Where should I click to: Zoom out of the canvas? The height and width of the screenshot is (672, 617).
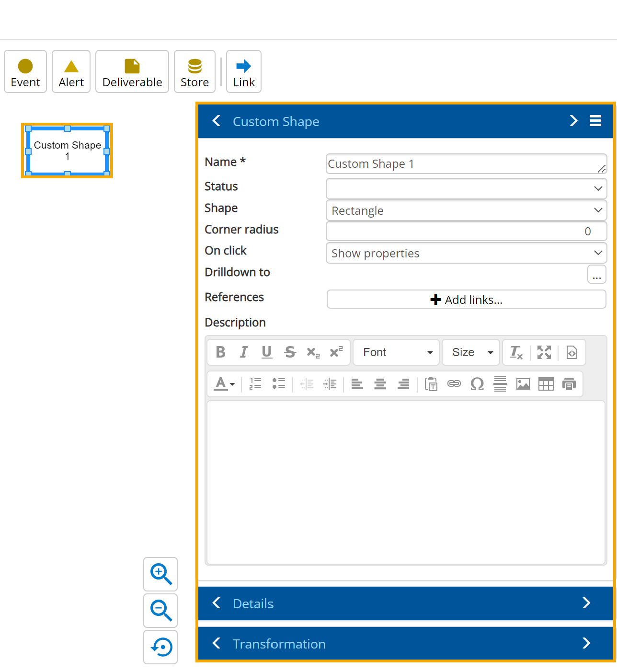(x=160, y=611)
